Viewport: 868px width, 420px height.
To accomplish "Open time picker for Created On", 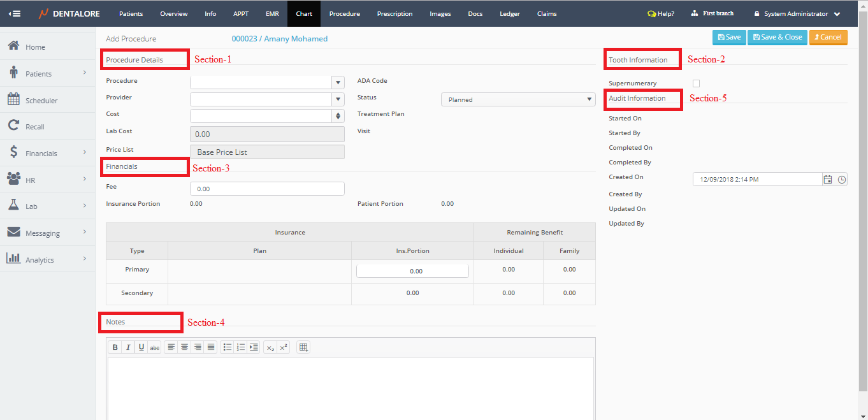I will click(x=842, y=180).
